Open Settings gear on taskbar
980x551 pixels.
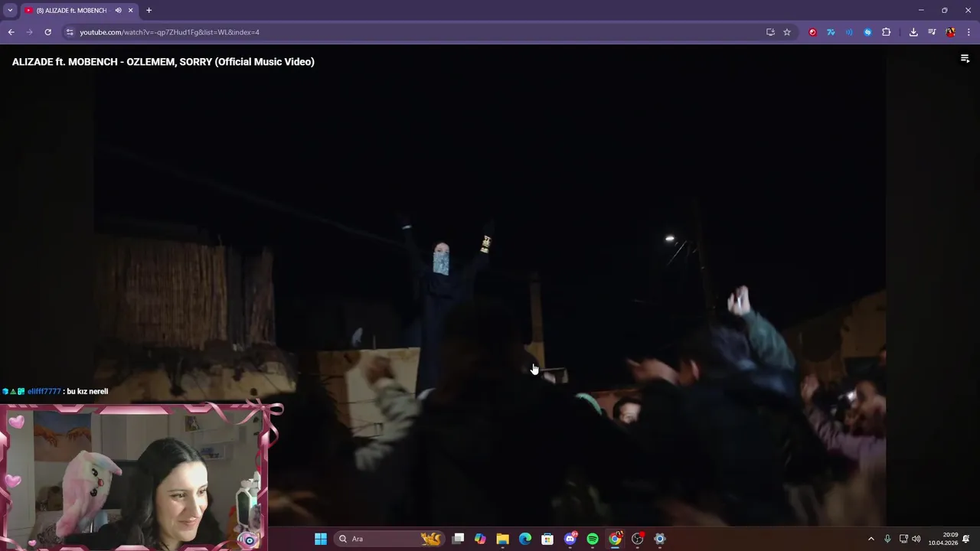[660, 539]
